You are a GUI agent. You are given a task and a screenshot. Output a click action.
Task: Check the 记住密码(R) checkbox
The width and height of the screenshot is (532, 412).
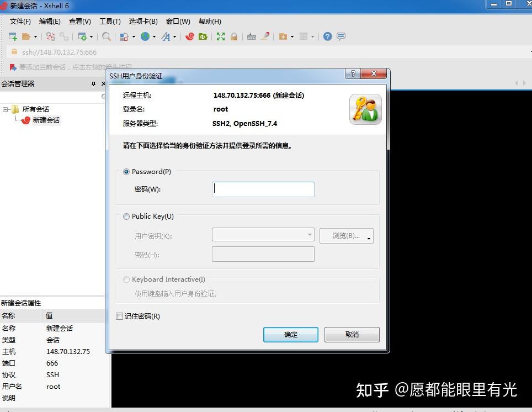(x=119, y=316)
